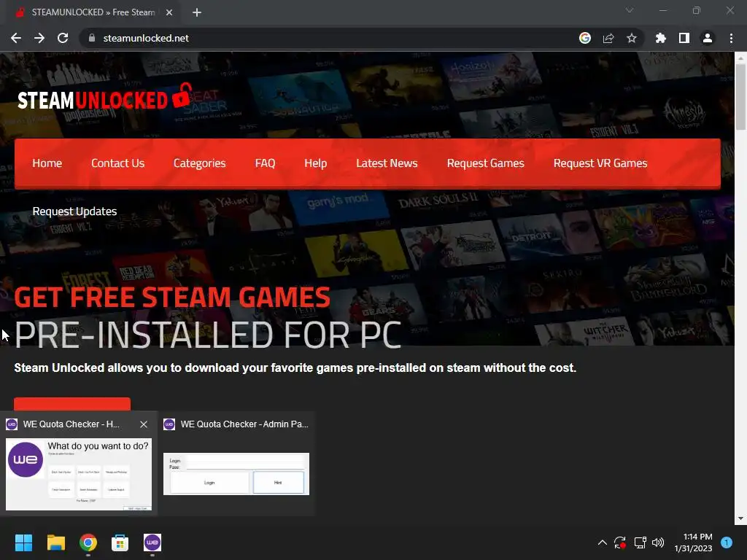Open File Explorer from the taskbar

click(55, 542)
